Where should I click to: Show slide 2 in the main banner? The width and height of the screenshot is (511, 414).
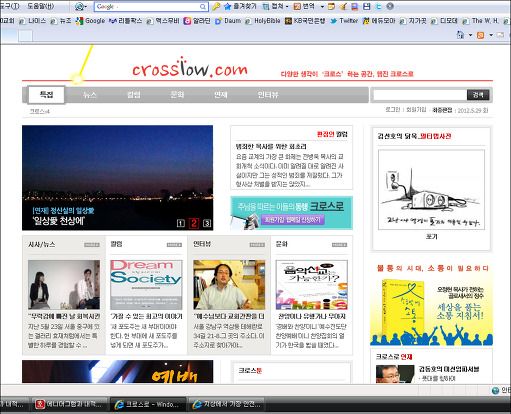click(x=194, y=223)
